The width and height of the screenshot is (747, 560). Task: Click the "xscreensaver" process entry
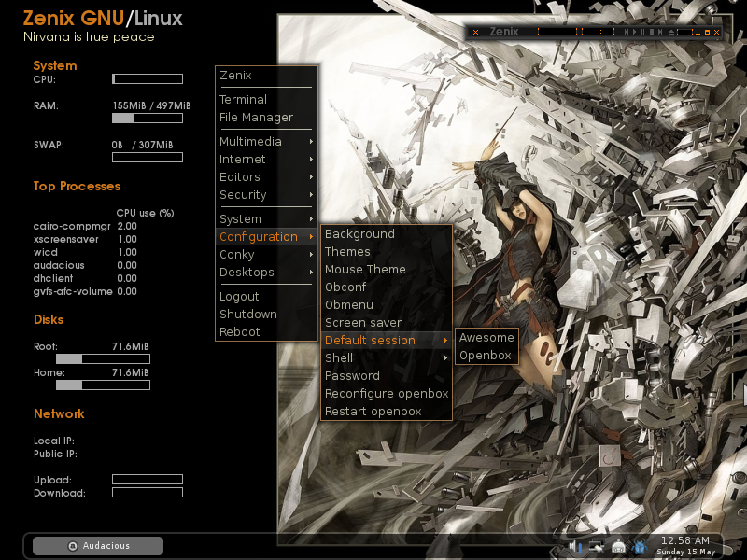(x=65, y=239)
